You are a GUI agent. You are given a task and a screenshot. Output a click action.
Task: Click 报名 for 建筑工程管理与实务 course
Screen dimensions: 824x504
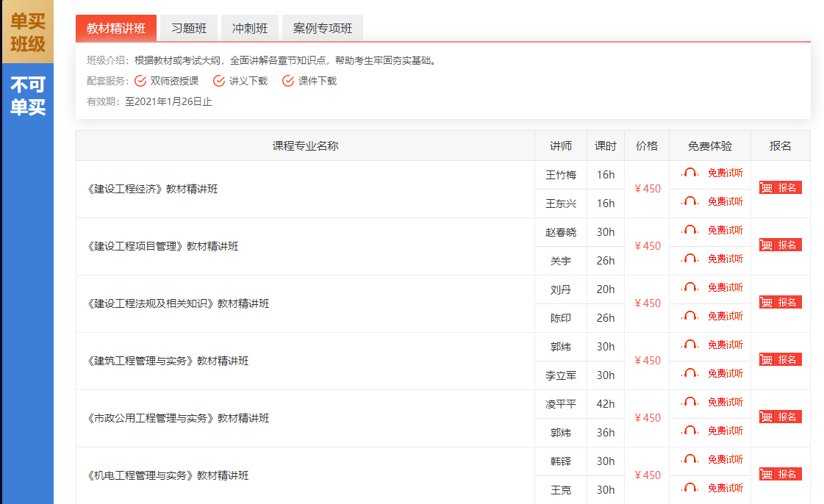(787, 360)
